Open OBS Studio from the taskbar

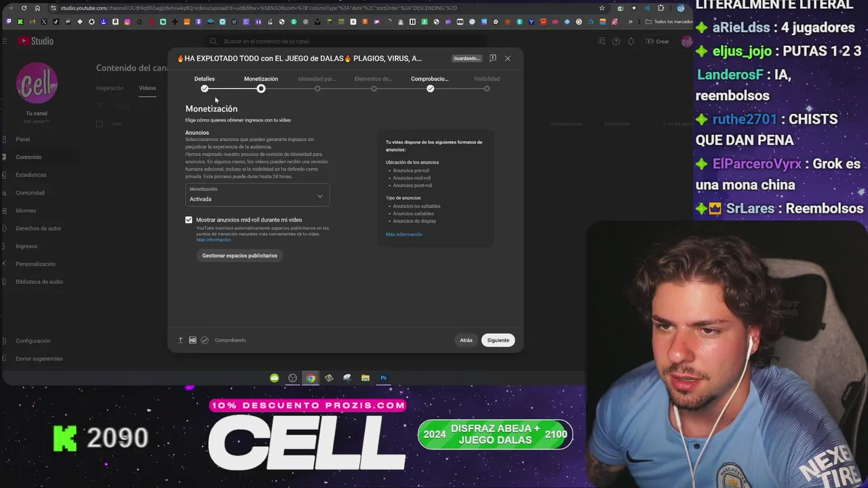pyautogui.click(x=292, y=378)
